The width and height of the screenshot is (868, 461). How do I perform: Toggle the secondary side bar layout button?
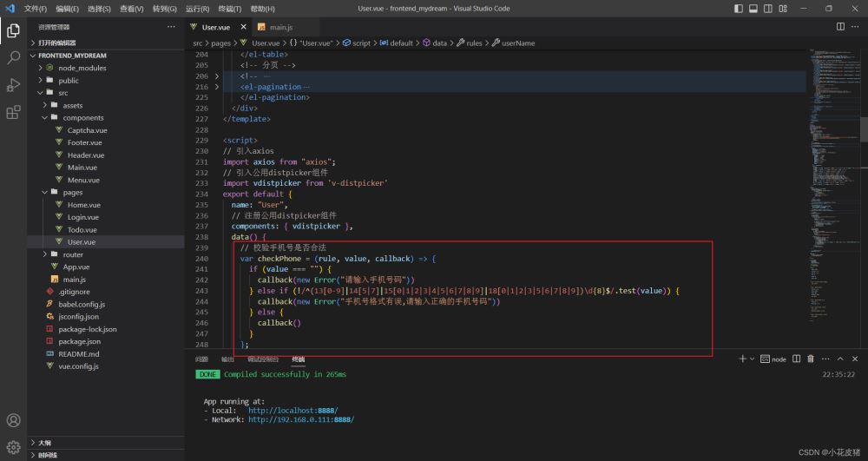pos(768,9)
